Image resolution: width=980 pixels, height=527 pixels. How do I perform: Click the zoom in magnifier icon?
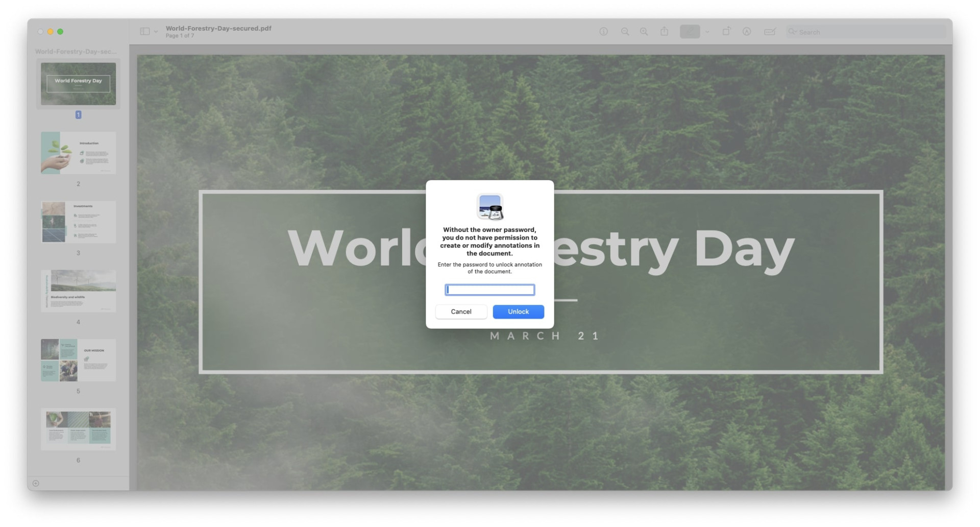(x=644, y=32)
